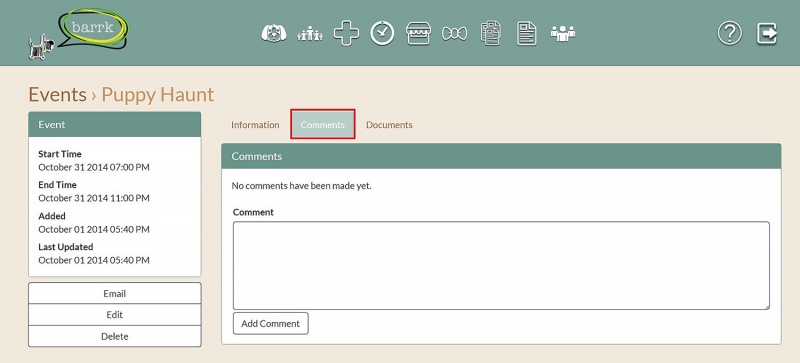The height and width of the screenshot is (363, 800).
Task: Click the Start Time label
Action: (60, 154)
